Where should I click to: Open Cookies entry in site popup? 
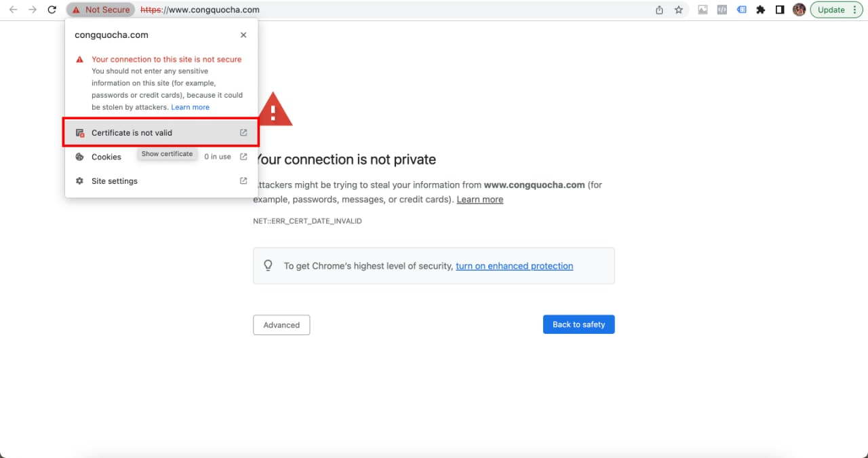106,157
